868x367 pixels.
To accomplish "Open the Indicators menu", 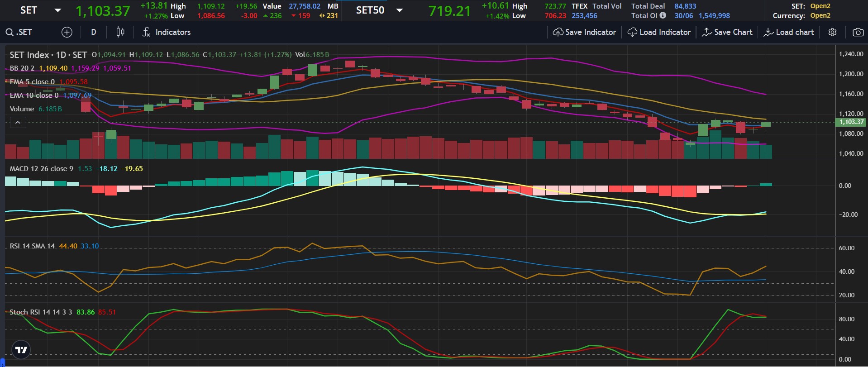I will pyautogui.click(x=167, y=32).
